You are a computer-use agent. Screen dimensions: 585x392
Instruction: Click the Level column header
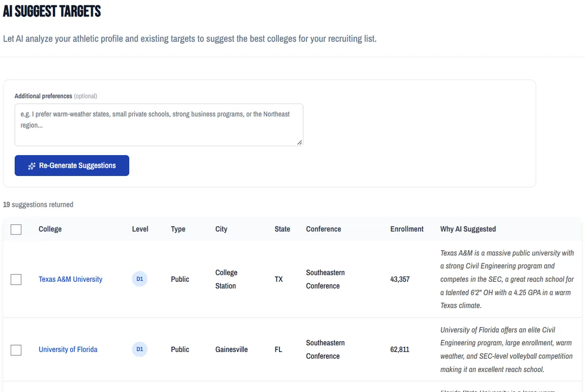tap(140, 229)
